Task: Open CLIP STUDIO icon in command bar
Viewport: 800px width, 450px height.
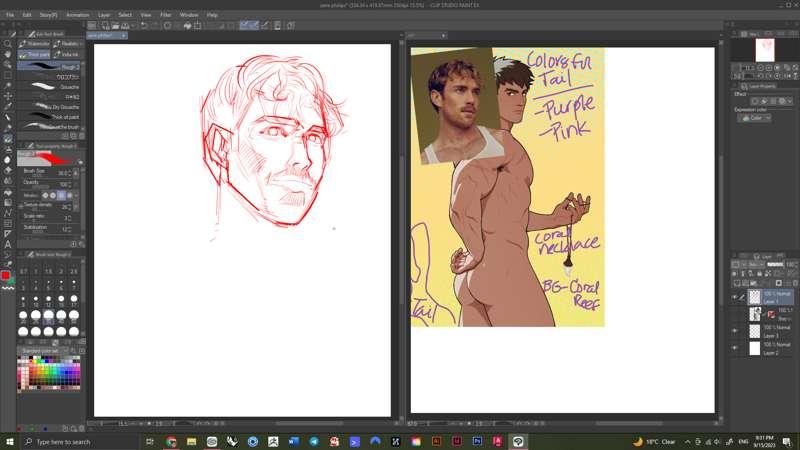Action: 92,26
